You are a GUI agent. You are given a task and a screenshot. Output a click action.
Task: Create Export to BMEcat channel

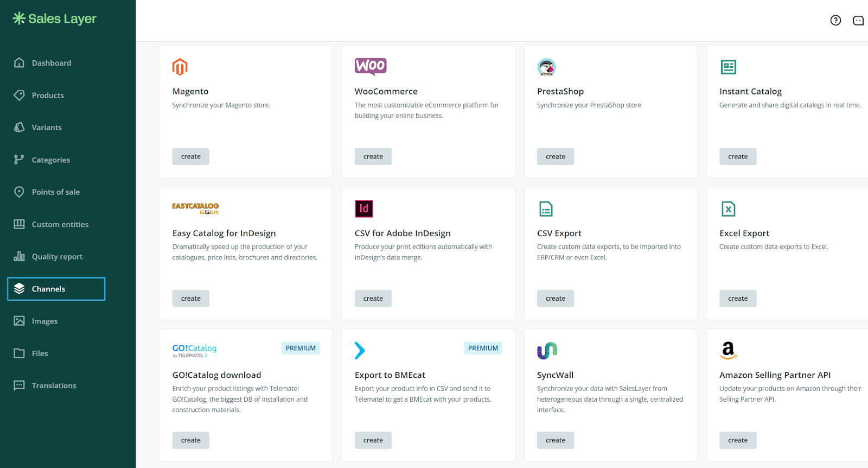click(373, 440)
